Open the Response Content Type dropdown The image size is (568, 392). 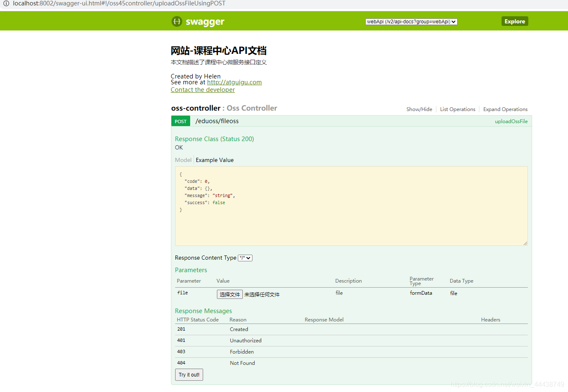[245, 258]
